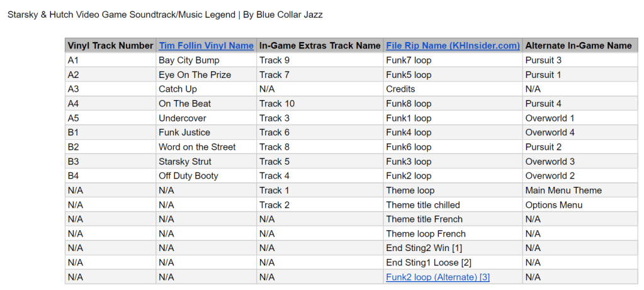Select the On The Beat cell
The height and width of the screenshot is (290, 644).
coord(184,104)
